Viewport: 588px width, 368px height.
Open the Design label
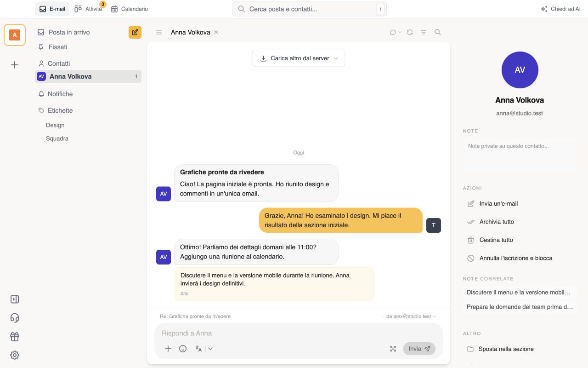click(x=55, y=125)
